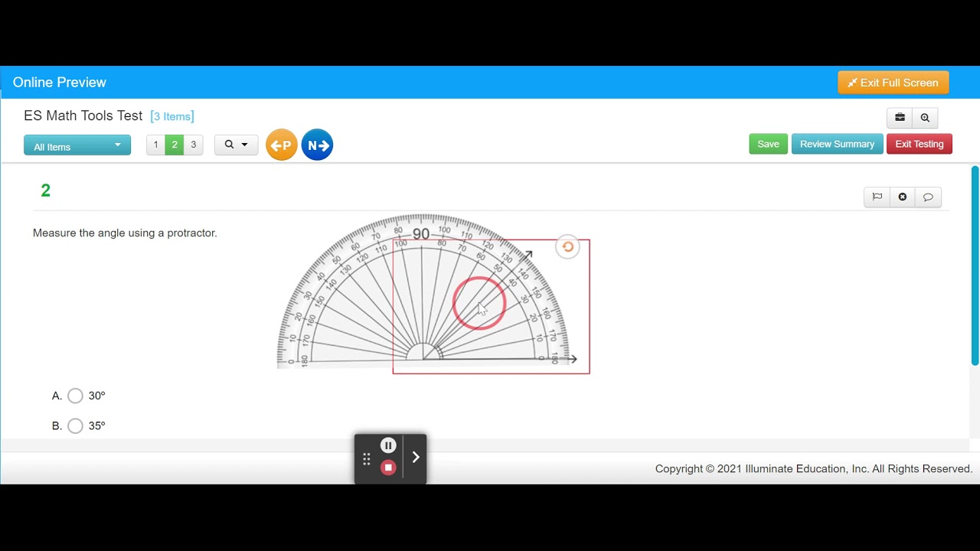Image resolution: width=980 pixels, height=551 pixels.
Task: Click the magnifier zoom icon at top right
Action: coord(925,118)
